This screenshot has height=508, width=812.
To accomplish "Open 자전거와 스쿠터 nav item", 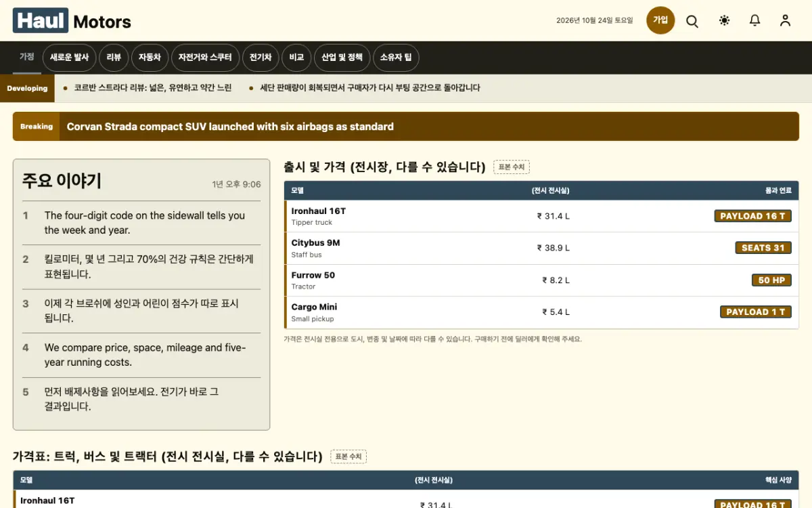I will (205, 58).
